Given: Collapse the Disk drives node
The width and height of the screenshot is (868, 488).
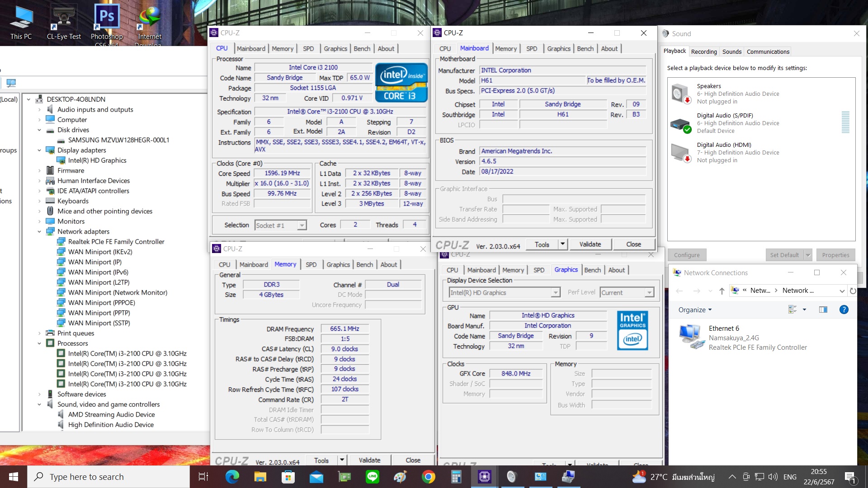Looking at the screenshot, I should [39, 130].
